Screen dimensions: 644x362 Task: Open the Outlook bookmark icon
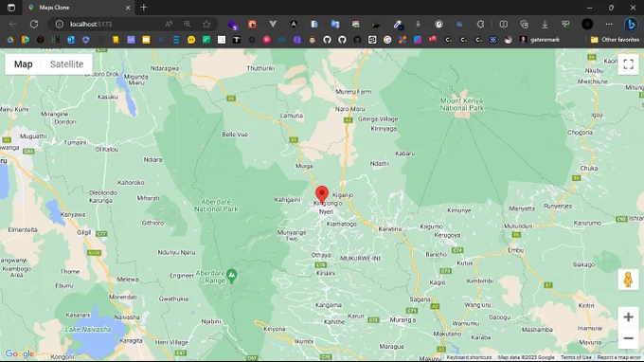[x=71, y=40]
